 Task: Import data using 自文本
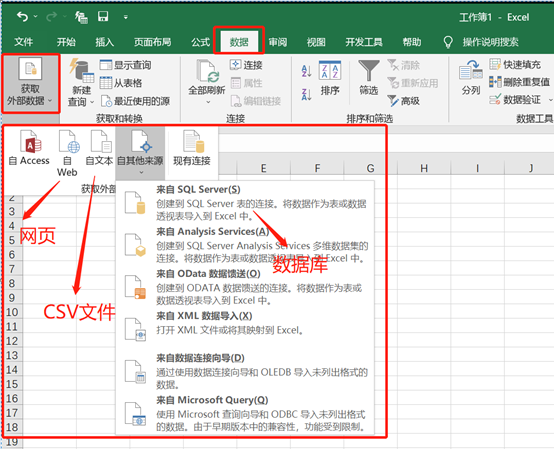click(x=99, y=148)
